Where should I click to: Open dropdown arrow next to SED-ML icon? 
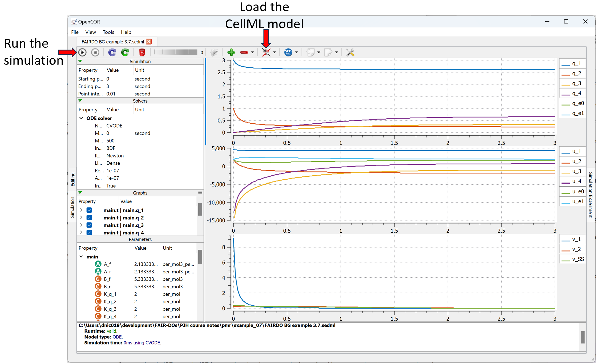[296, 52]
